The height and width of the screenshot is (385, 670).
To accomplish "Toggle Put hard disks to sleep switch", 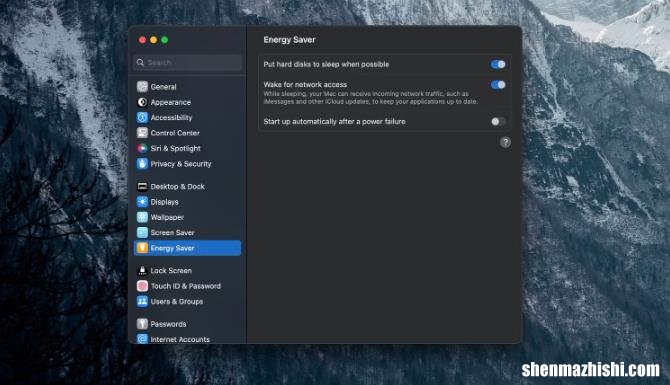I will point(498,65).
